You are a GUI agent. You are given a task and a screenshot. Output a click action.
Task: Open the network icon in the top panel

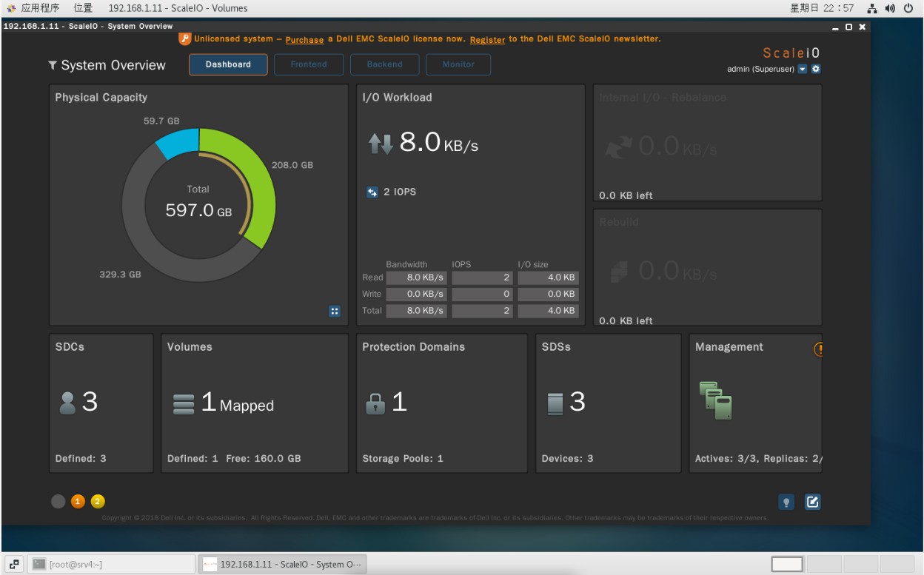pyautogui.click(x=872, y=9)
